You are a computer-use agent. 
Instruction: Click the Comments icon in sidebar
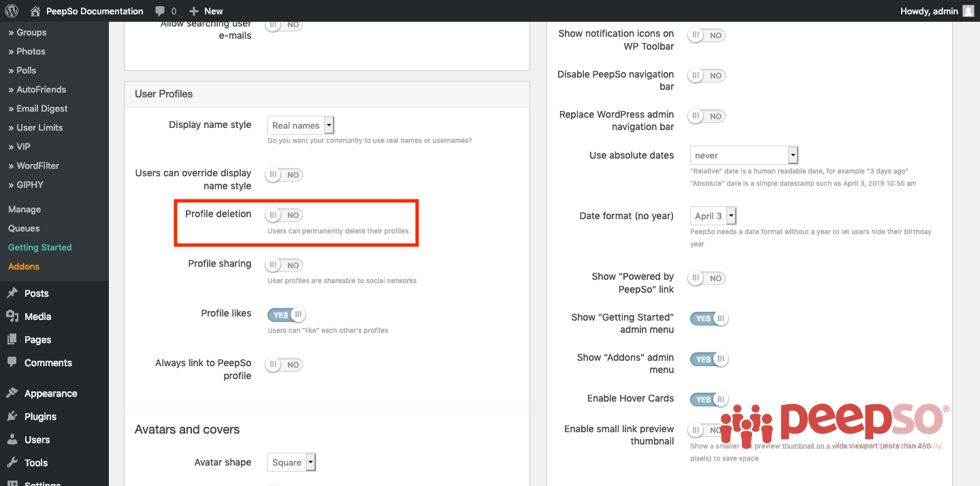point(12,363)
